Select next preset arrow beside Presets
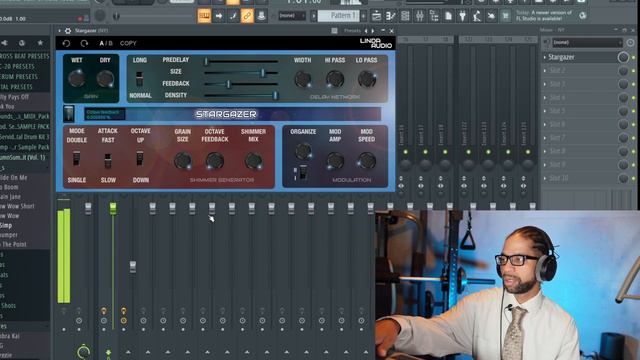 point(373,31)
